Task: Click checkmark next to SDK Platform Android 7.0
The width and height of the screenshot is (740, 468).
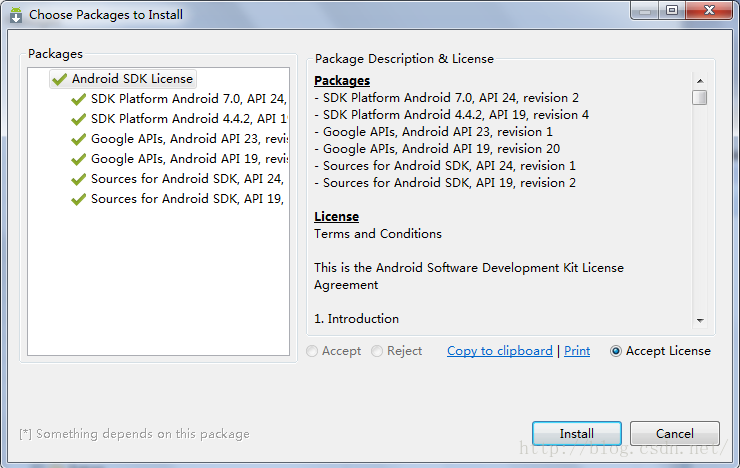Action: pyautogui.click(x=78, y=99)
